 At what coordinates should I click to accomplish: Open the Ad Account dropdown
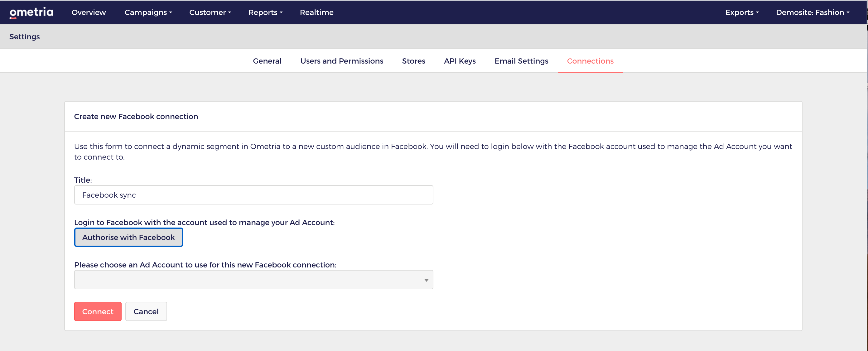click(253, 280)
